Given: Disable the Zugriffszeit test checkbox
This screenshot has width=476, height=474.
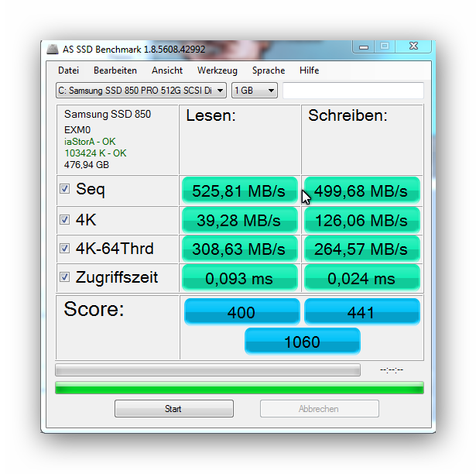Looking at the screenshot, I should (x=64, y=276).
